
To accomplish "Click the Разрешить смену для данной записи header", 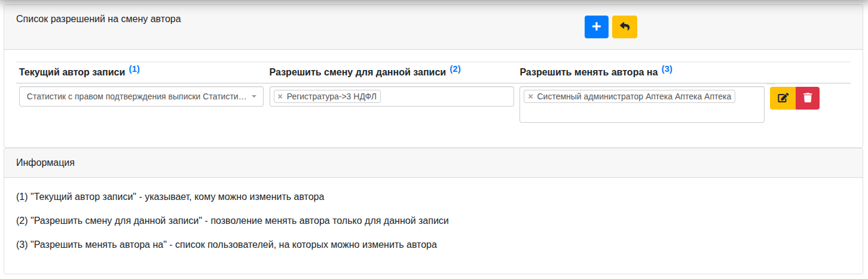I will pos(357,72).
